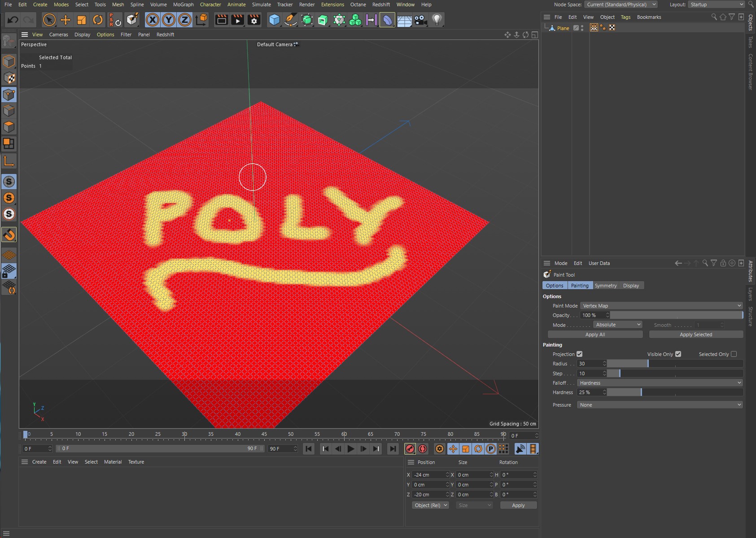
Task: Toggle Plane visibility dots in Object Manager
Action: pos(582,28)
